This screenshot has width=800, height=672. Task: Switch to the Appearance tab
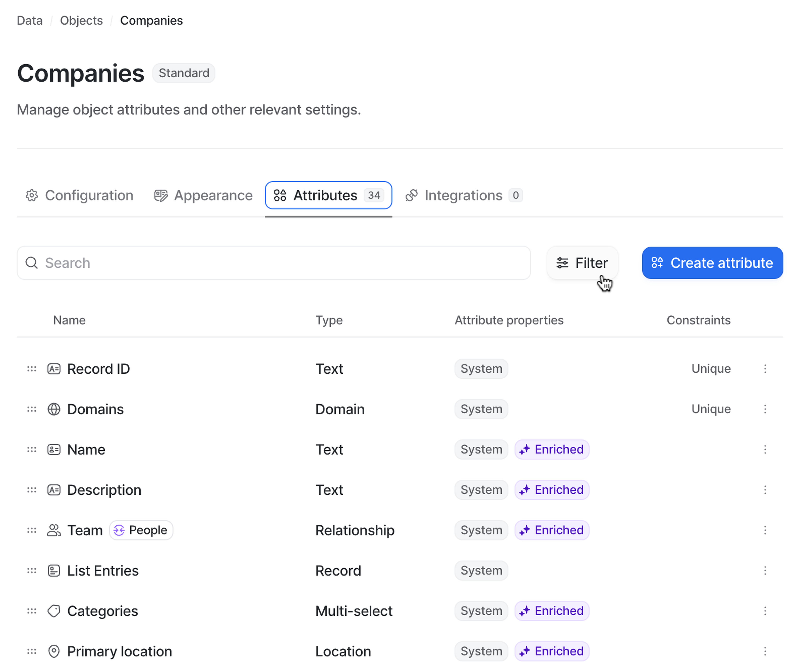203,195
